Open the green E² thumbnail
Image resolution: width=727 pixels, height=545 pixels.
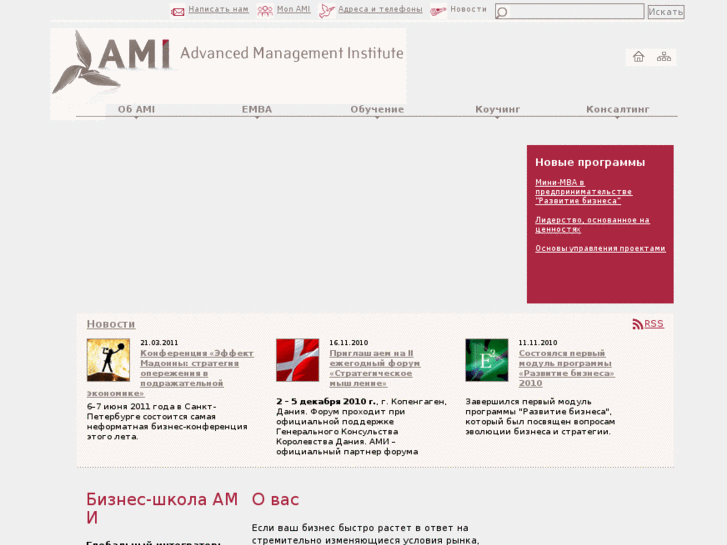(487, 360)
